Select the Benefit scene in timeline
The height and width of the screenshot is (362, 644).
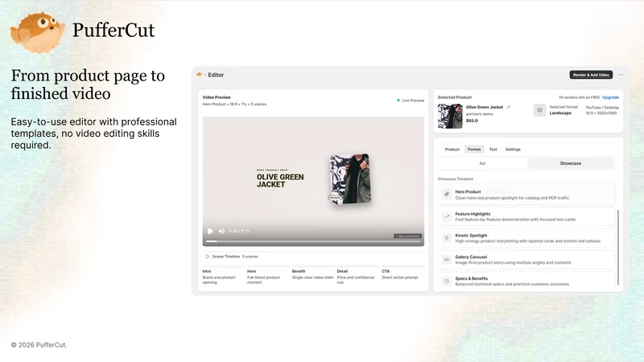[312, 274]
